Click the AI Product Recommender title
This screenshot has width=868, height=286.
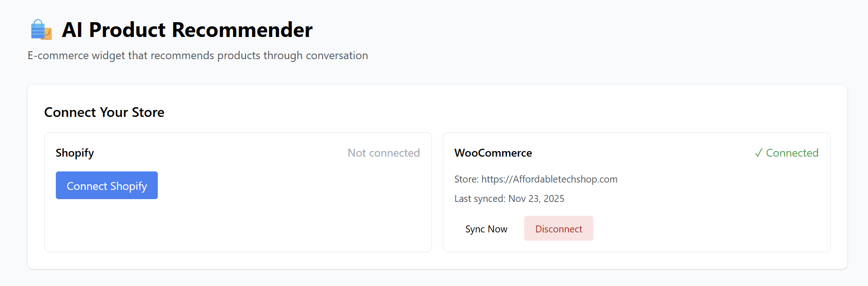pos(187,30)
